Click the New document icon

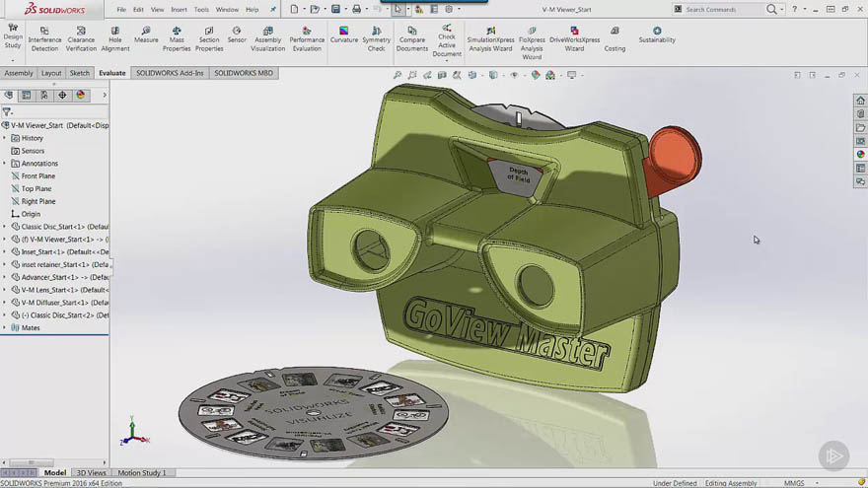tap(295, 9)
